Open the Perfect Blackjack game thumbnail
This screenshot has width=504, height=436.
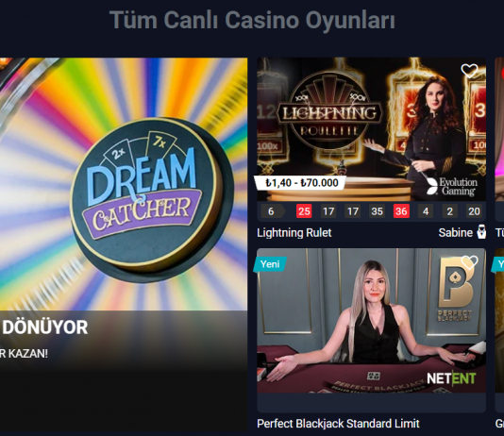(x=371, y=320)
